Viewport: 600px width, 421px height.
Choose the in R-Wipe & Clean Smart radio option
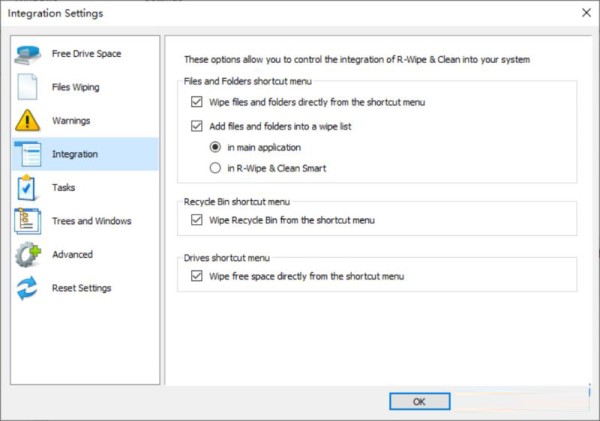tap(215, 168)
